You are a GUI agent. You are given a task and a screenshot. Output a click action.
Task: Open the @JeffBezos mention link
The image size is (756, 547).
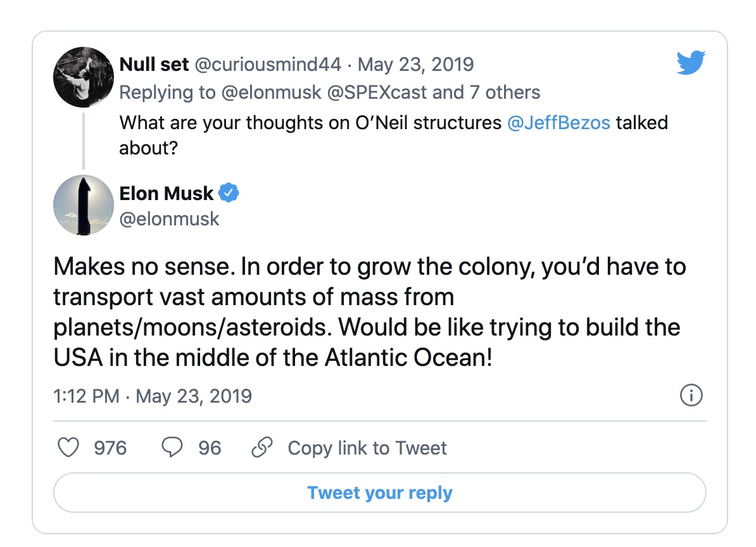click(558, 122)
